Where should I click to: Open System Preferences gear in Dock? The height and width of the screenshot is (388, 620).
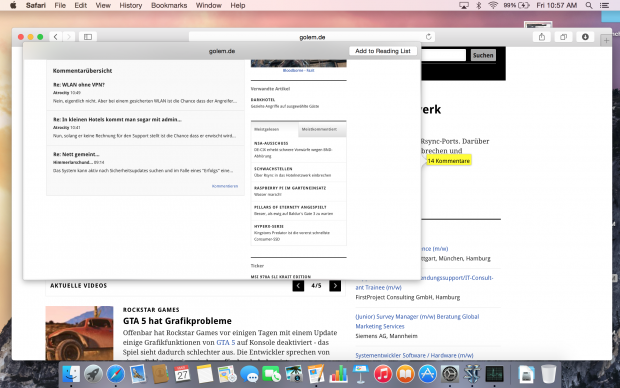pos(450,374)
